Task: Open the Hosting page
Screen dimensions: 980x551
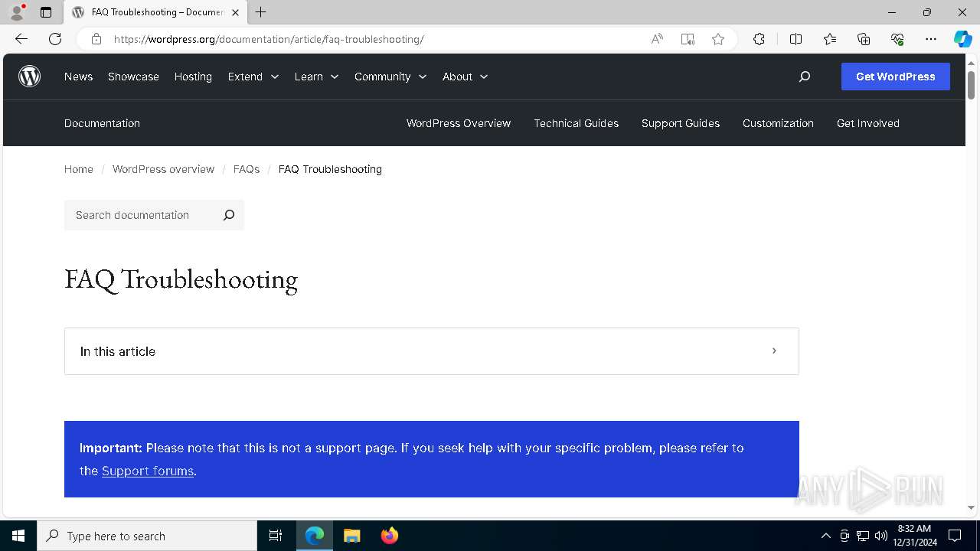Action: (x=193, y=77)
